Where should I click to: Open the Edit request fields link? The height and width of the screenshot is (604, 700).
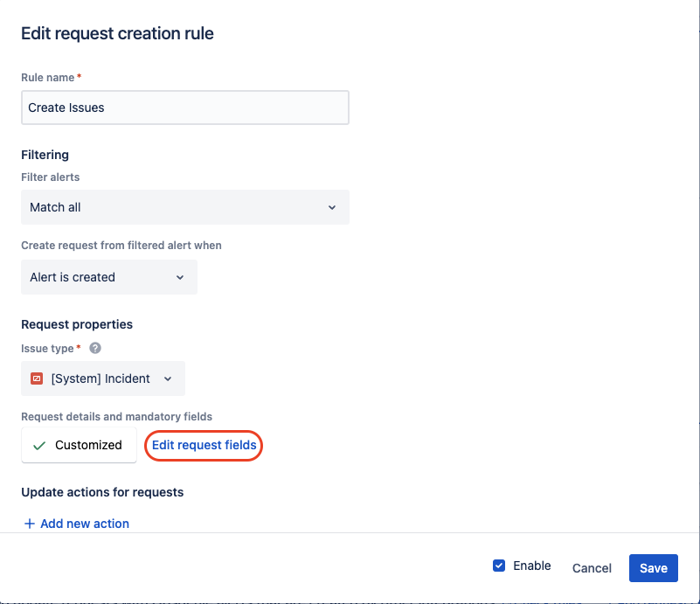tap(204, 445)
